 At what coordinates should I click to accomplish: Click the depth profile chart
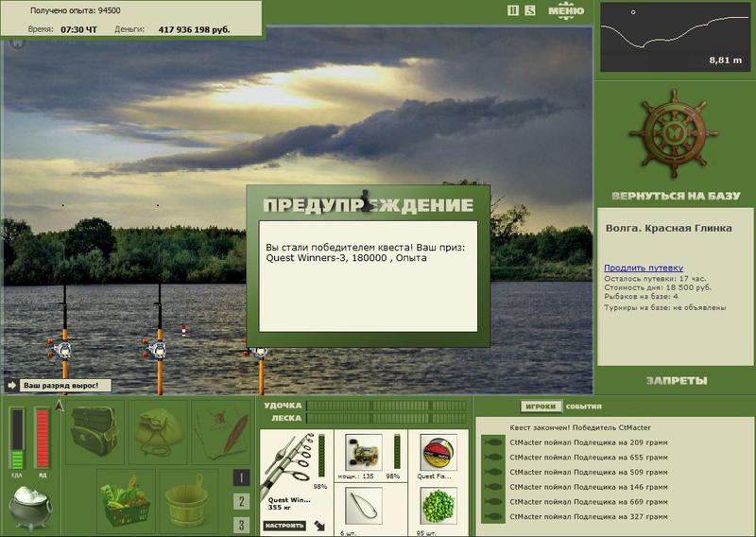coord(674,37)
